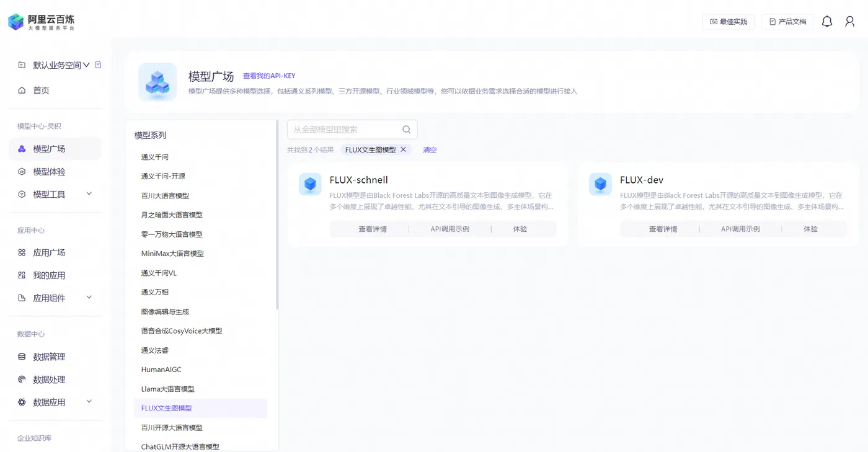Open the FLUX-dev model title
The width and height of the screenshot is (868, 452).
642,180
